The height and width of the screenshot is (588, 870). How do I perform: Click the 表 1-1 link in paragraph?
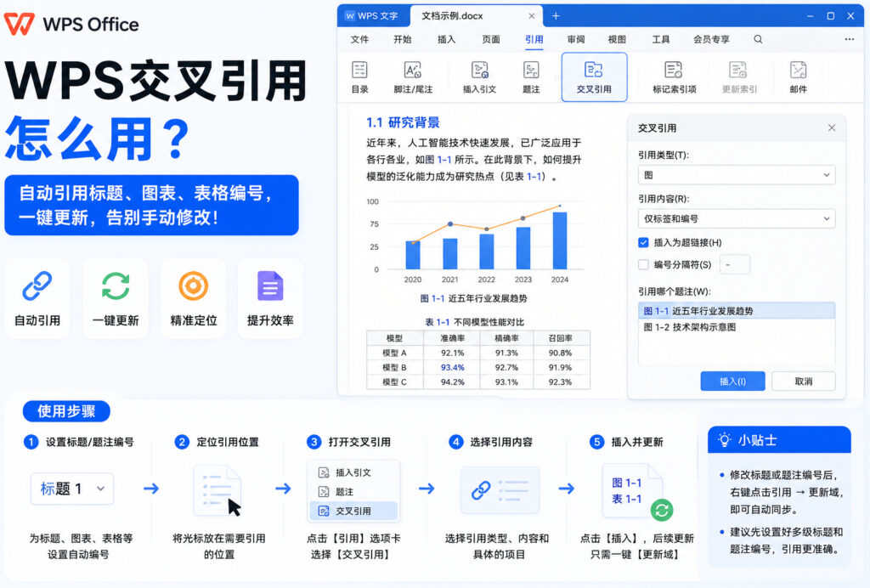point(527,177)
